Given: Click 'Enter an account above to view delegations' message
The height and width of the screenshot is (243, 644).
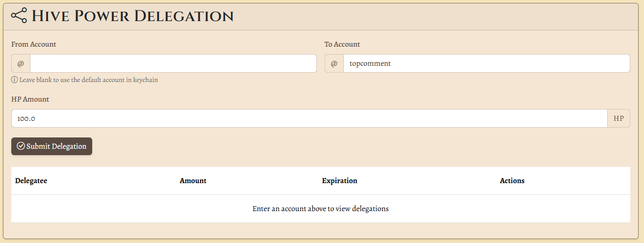Looking at the screenshot, I should point(321,209).
